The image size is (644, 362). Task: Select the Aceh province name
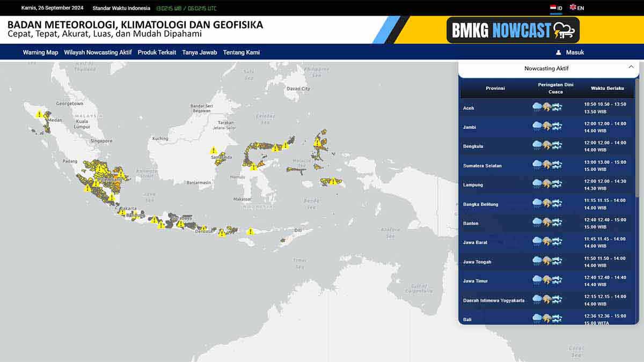469,108
